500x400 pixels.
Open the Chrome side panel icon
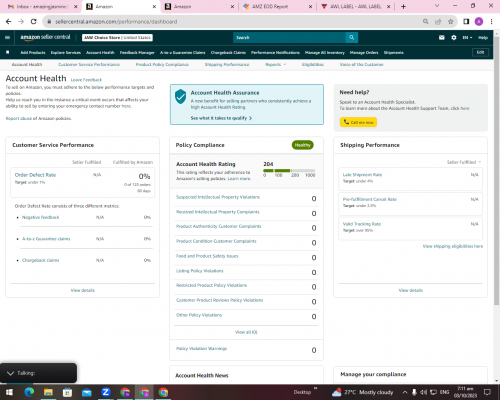(466, 22)
